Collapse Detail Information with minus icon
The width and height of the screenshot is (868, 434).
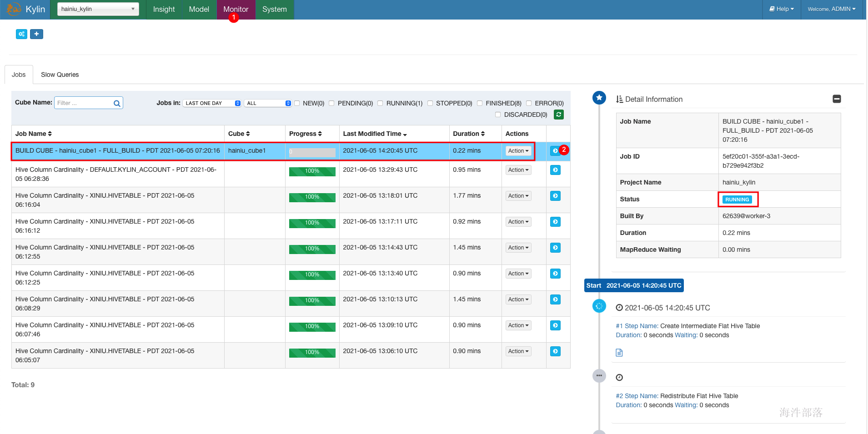837,99
